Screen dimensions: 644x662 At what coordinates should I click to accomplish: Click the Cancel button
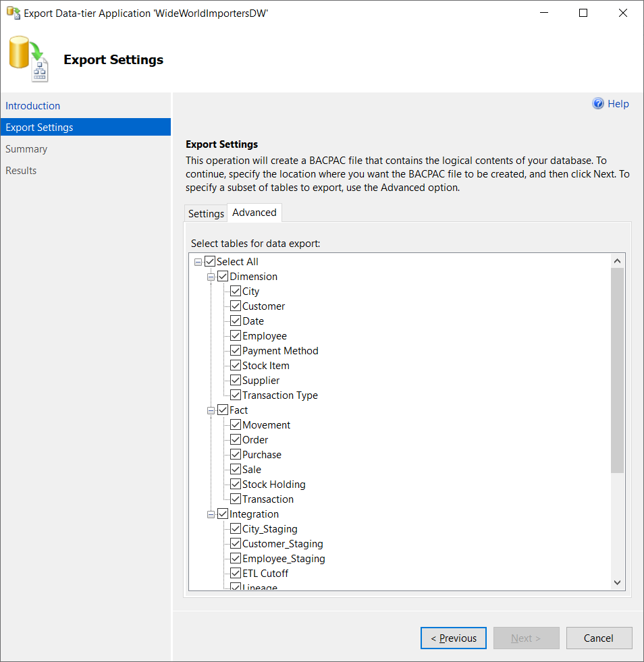pyautogui.click(x=599, y=638)
